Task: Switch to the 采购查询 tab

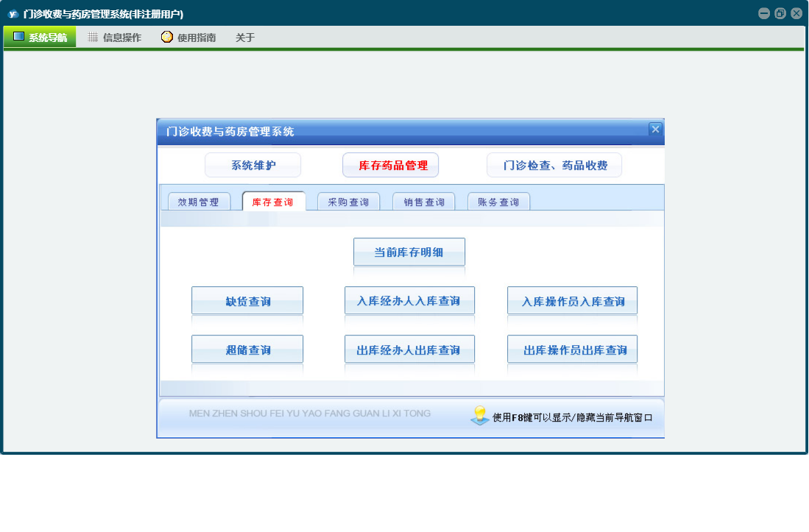Action: click(349, 202)
